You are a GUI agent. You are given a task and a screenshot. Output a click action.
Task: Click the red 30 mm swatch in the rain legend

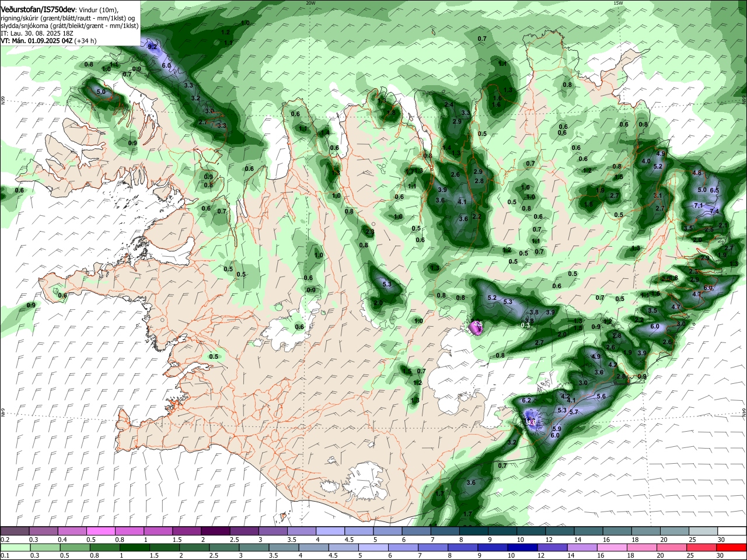[732, 547]
